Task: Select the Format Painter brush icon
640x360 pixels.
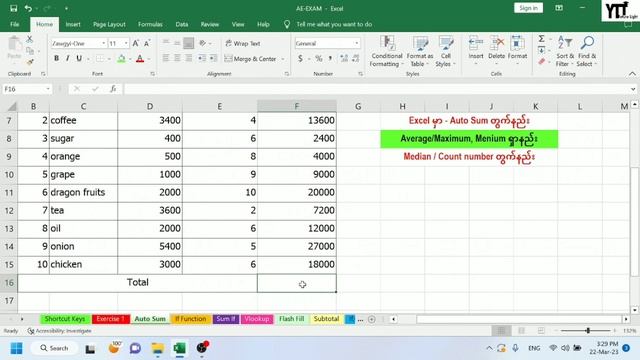Action: pos(30,62)
